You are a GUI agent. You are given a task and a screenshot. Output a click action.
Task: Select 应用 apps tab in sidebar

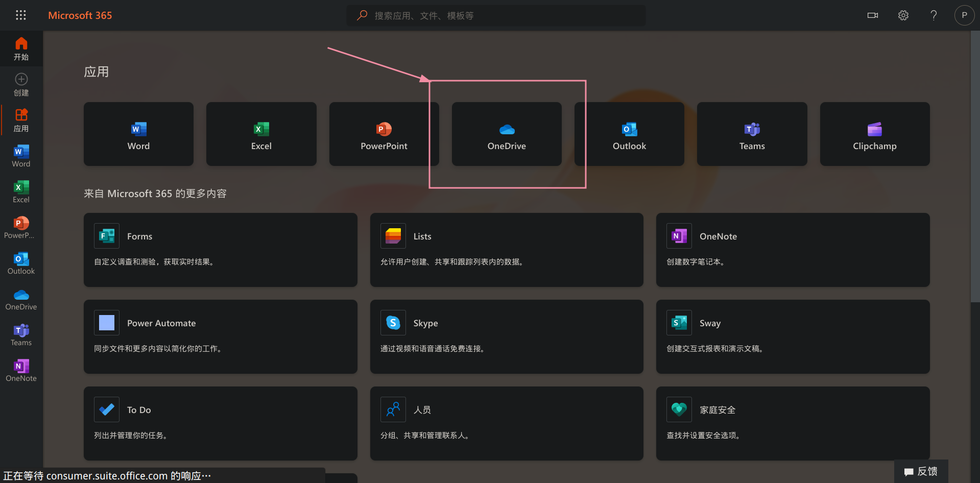21,120
